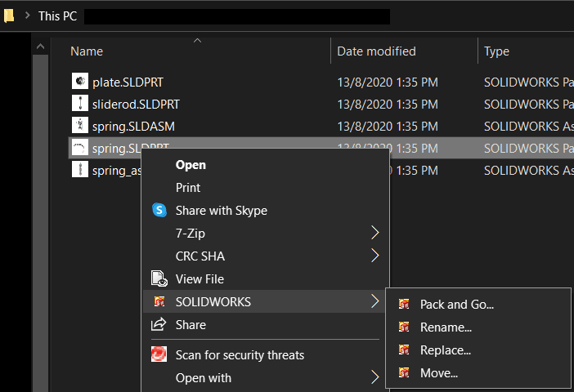Click the scroll up arrow in navigation pane
Screen dimensions: 574x392
40,47
